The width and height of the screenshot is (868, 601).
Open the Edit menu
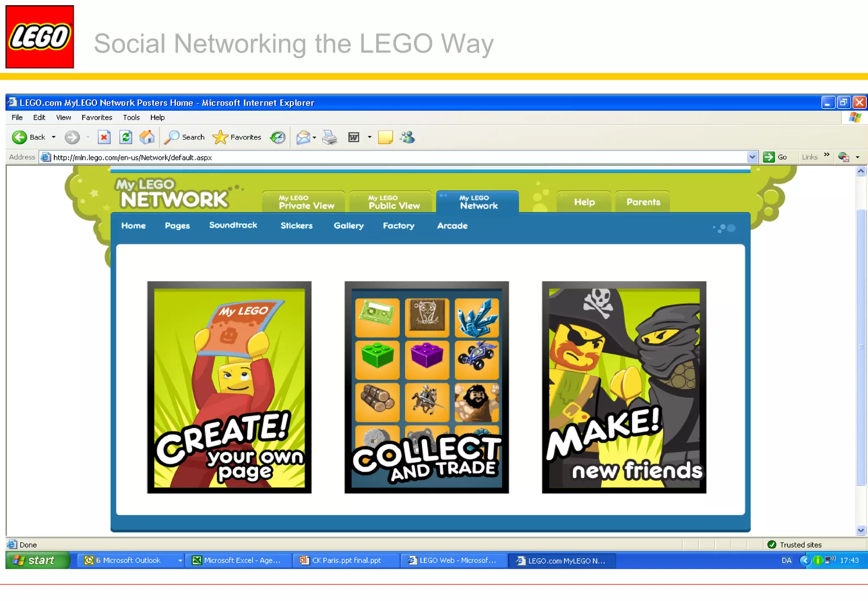pos(39,117)
